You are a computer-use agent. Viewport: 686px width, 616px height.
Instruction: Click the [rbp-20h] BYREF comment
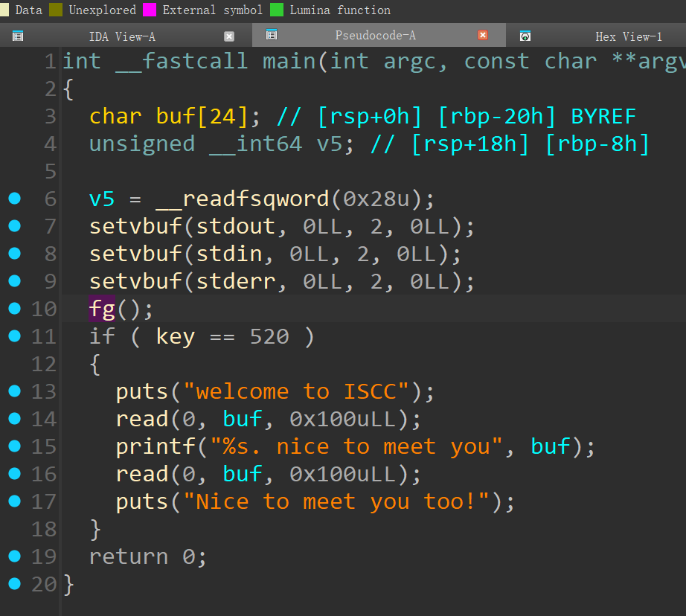click(536, 117)
